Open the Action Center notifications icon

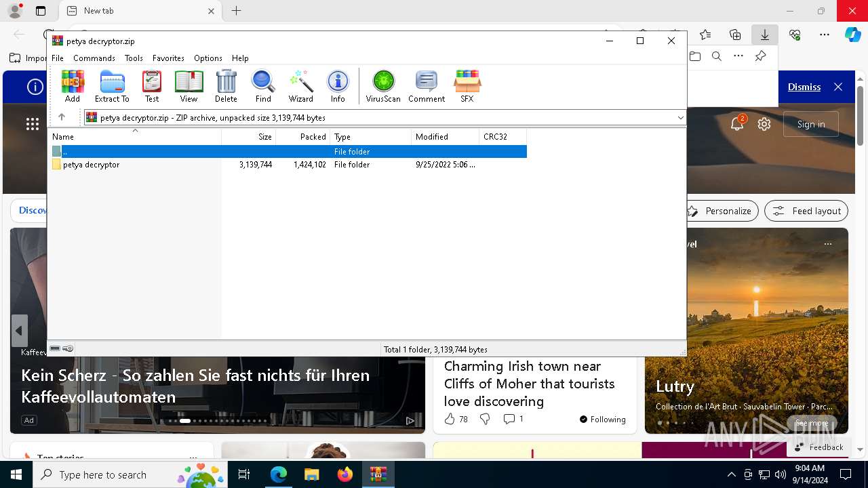(x=846, y=474)
